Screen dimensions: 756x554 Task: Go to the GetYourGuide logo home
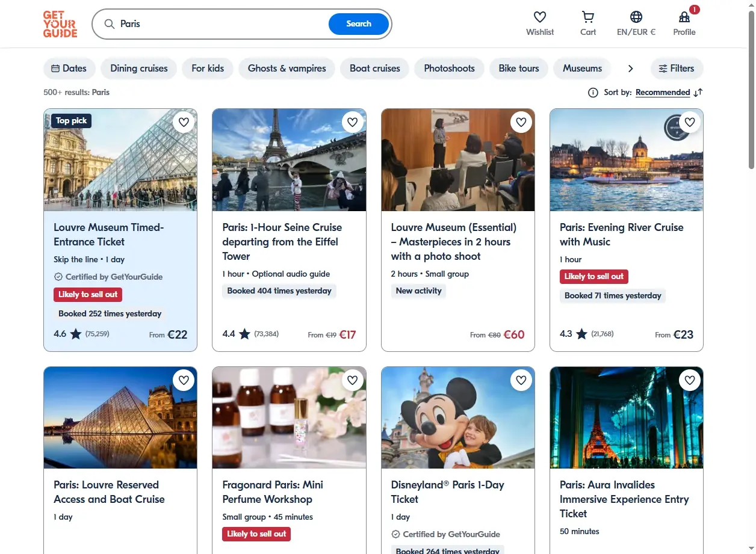tap(60, 24)
